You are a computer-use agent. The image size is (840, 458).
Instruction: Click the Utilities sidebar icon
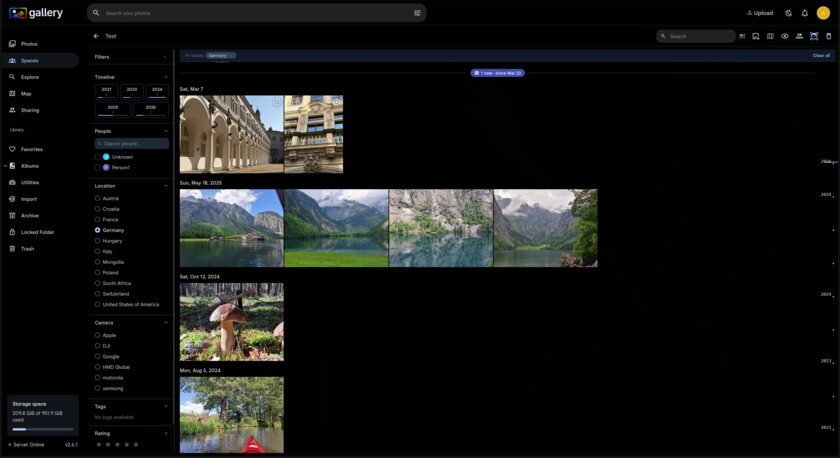click(x=12, y=183)
